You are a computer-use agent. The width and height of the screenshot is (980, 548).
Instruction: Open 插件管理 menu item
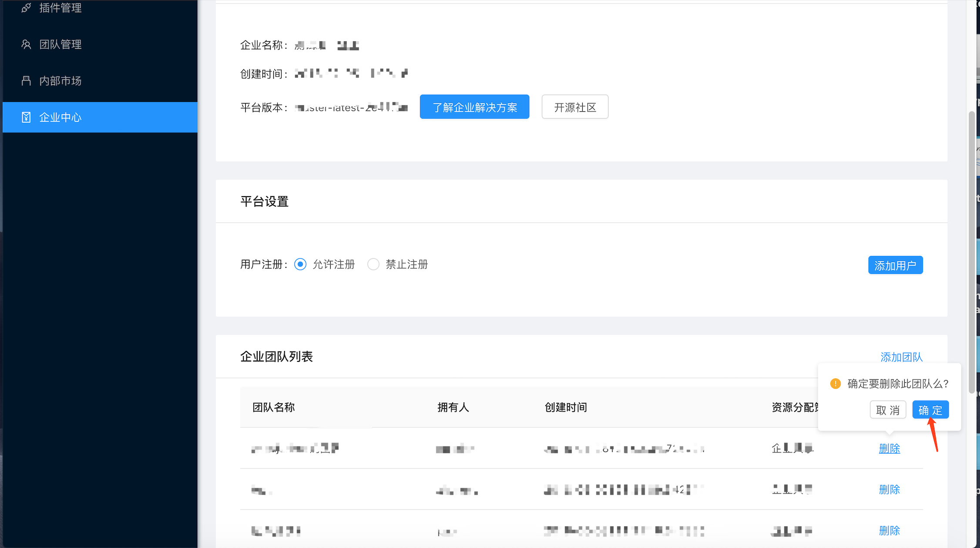[100, 8]
